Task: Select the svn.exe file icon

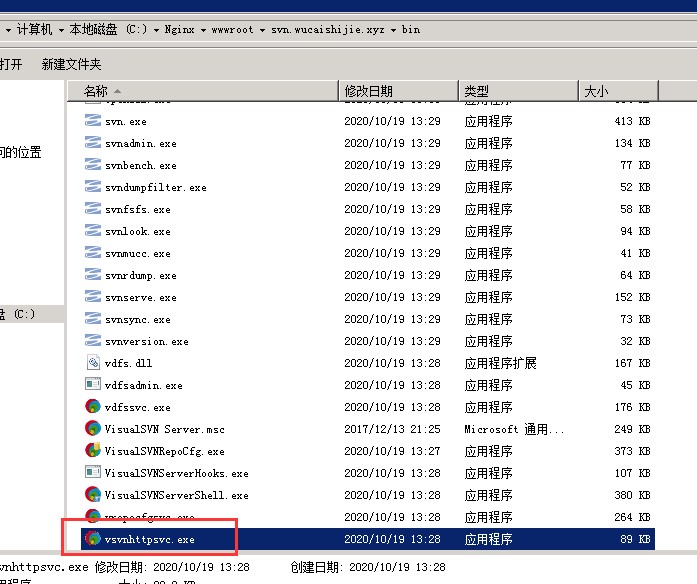Action: (93, 121)
